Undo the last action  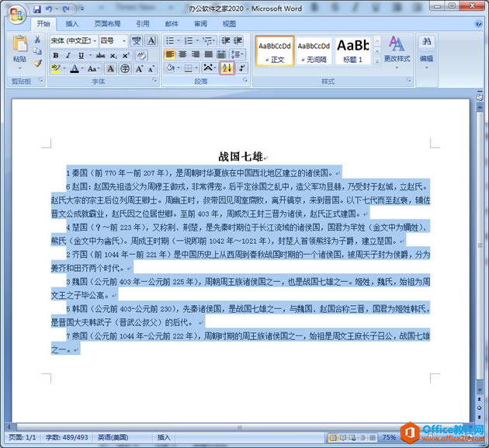(x=49, y=9)
